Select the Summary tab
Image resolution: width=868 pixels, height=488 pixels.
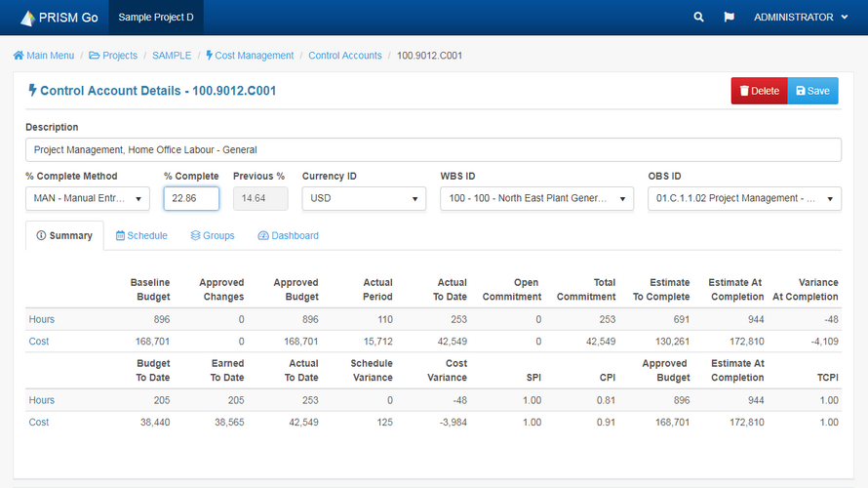tap(64, 235)
